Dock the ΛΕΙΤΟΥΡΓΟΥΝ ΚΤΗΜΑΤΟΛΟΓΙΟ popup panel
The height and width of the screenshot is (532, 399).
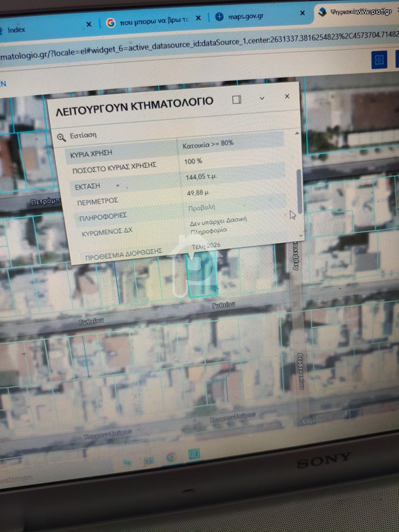click(237, 100)
